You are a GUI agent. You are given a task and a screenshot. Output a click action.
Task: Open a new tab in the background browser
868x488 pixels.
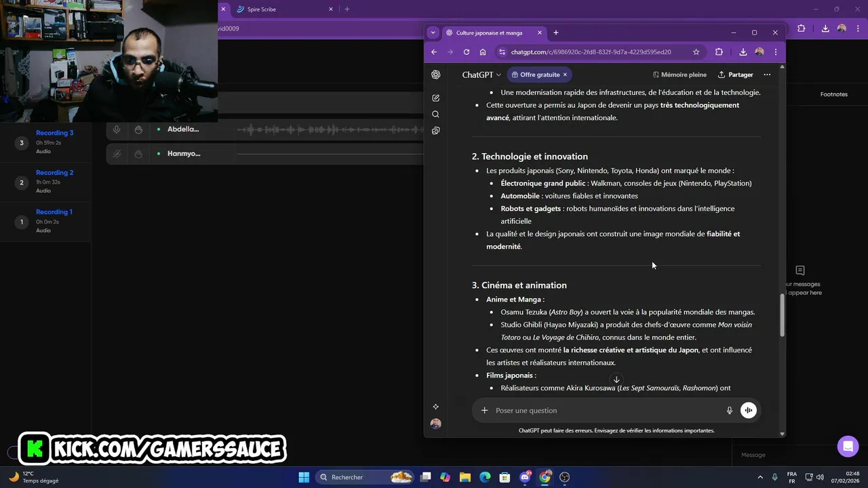coord(347,9)
